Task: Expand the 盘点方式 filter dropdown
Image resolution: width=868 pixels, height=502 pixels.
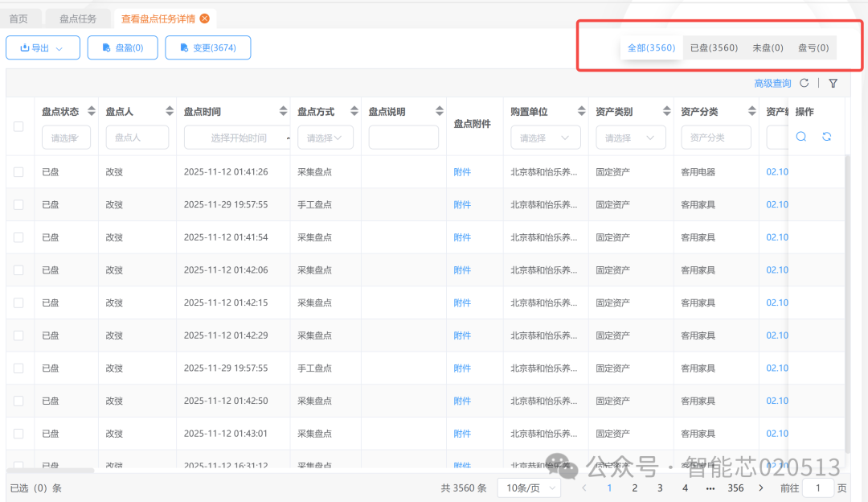Action: tap(325, 138)
